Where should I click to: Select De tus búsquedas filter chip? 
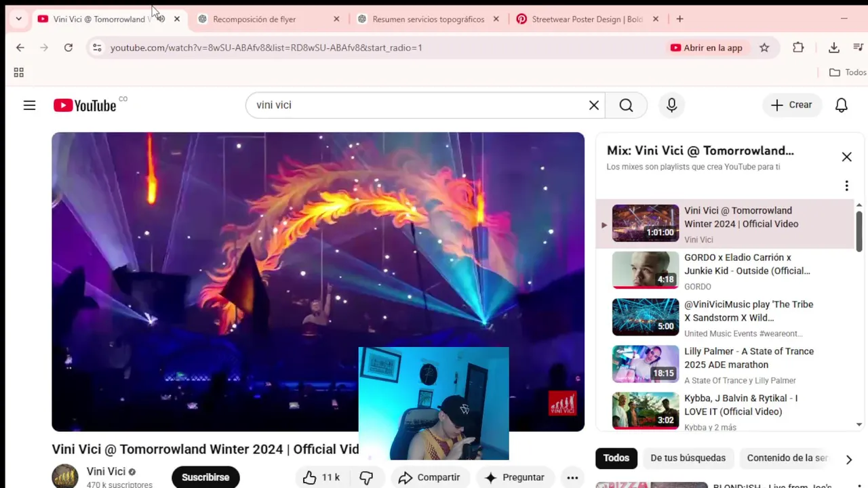688,458
